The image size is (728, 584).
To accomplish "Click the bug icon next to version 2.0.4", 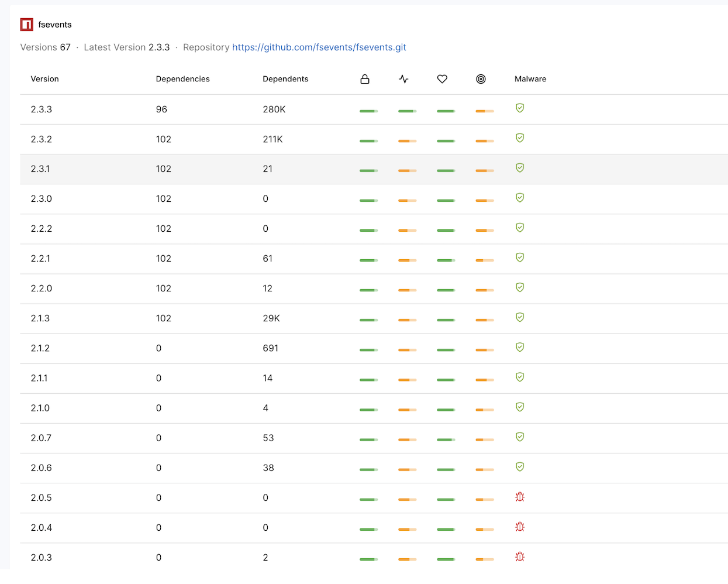I will [x=519, y=526].
